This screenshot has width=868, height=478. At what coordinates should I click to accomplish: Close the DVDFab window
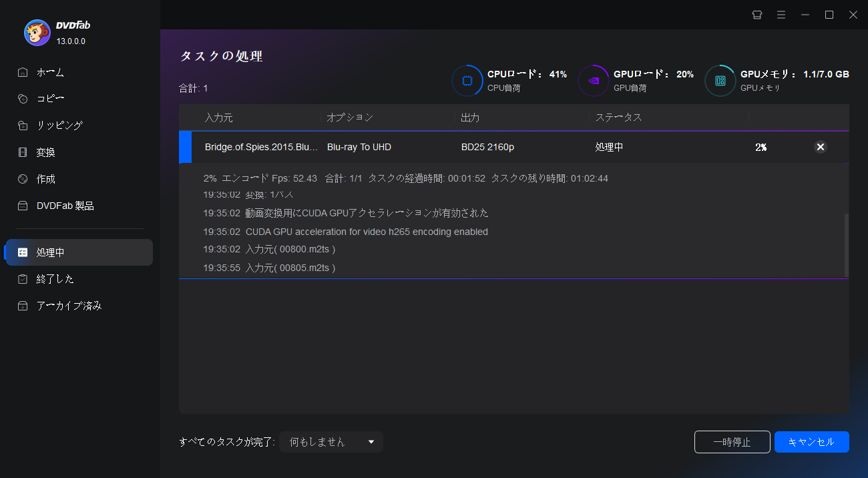[x=853, y=15]
